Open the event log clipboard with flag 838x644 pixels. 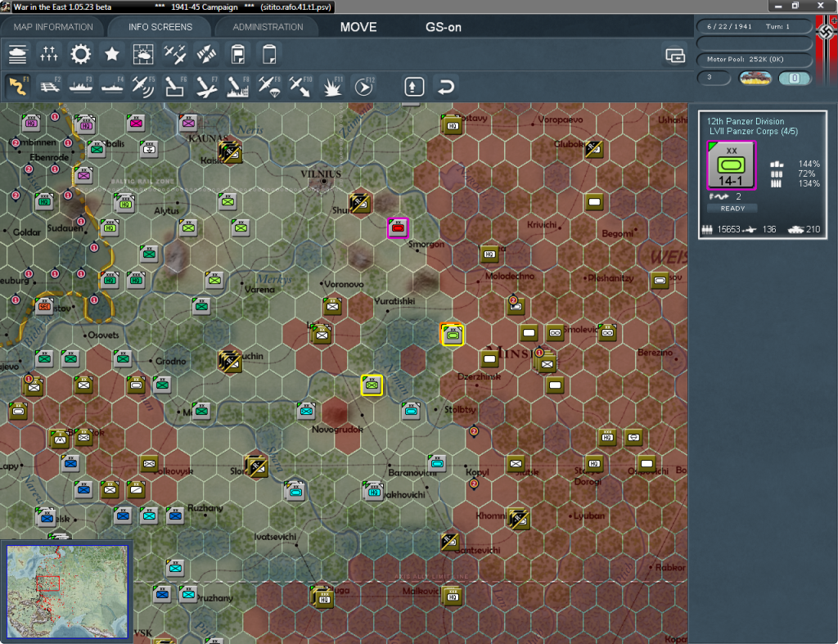[x=238, y=54]
